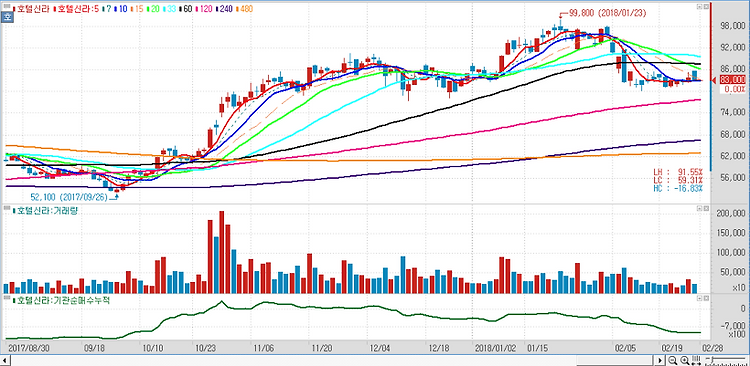750x366 pixels.
Task: Close the 거래량 volume pane
Action: pyautogui.click(x=706, y=209)
